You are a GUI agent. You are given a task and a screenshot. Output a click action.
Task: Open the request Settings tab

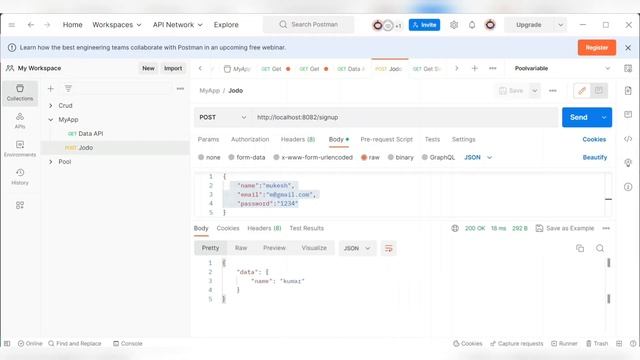point(463,140)
